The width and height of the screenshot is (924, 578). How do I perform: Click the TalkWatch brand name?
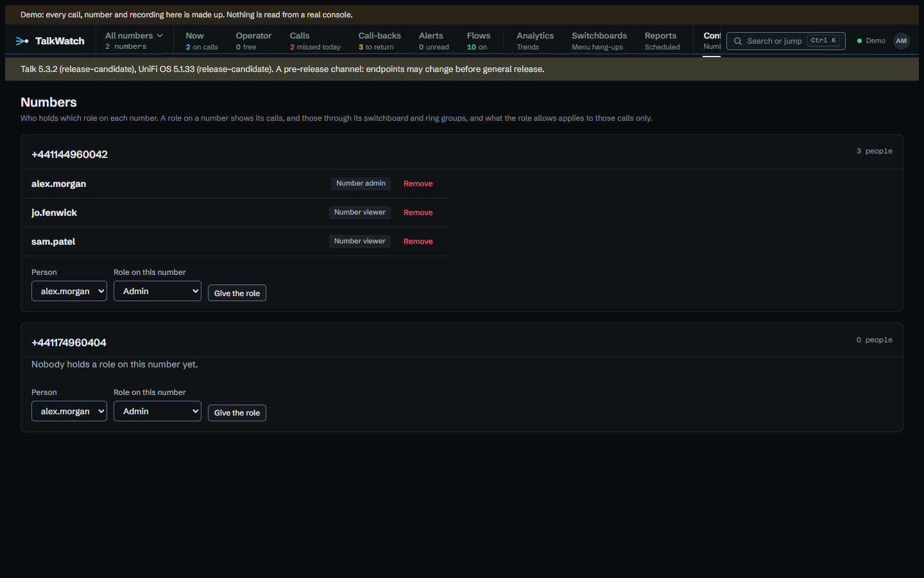tap(60, 41)
